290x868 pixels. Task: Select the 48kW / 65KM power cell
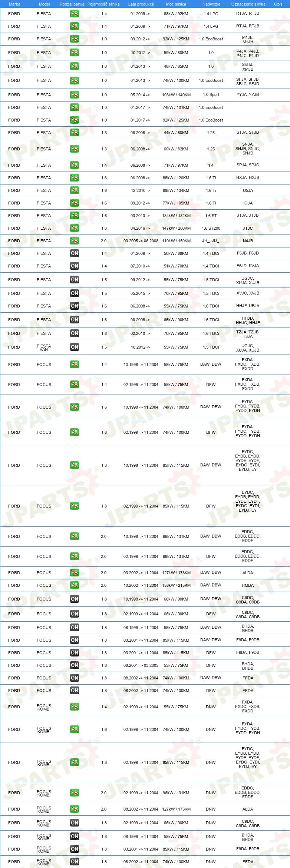click(x=176, y=66)
